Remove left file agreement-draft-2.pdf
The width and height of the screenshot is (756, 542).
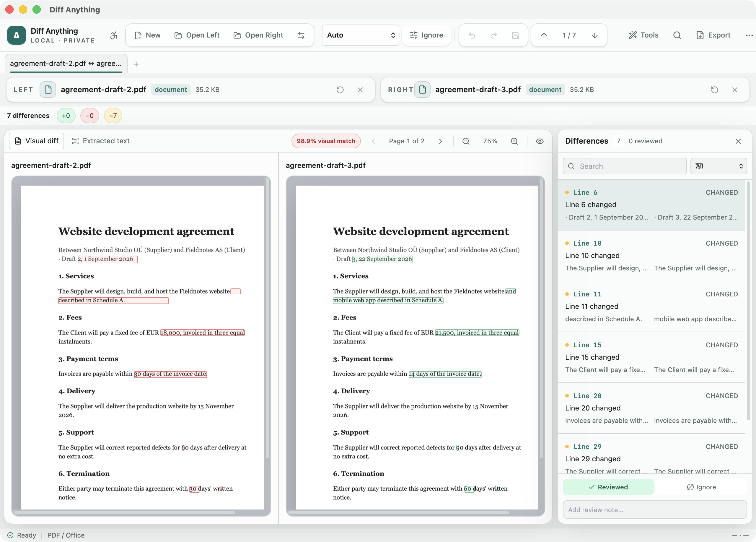tap(360, 90)
